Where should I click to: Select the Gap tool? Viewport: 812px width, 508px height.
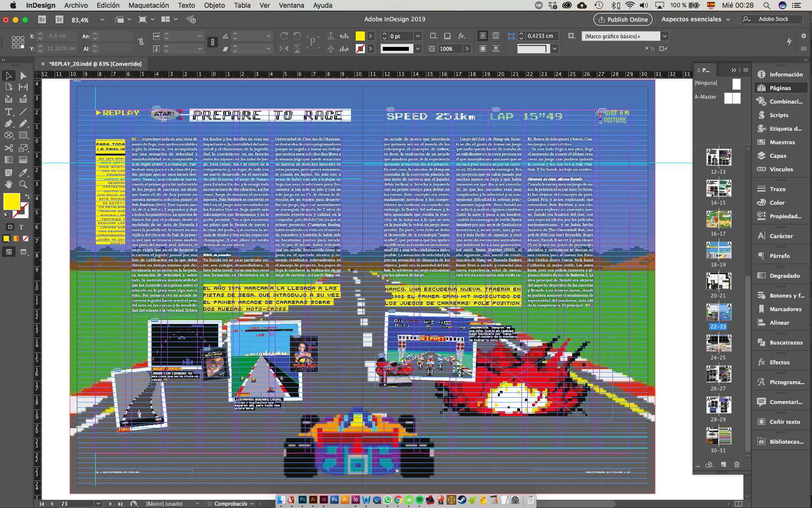click(23, 87)
